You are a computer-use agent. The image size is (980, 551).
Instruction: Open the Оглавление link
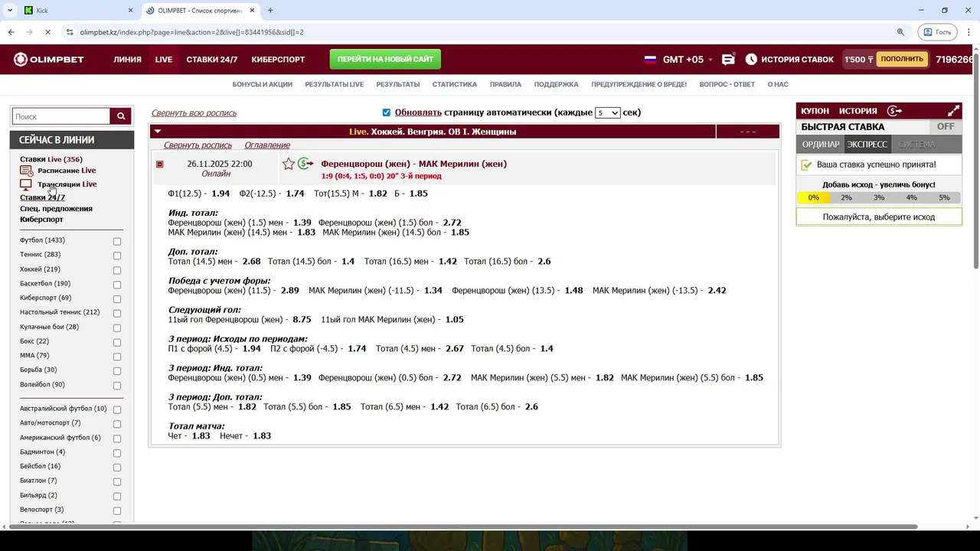tap(267, 145)
